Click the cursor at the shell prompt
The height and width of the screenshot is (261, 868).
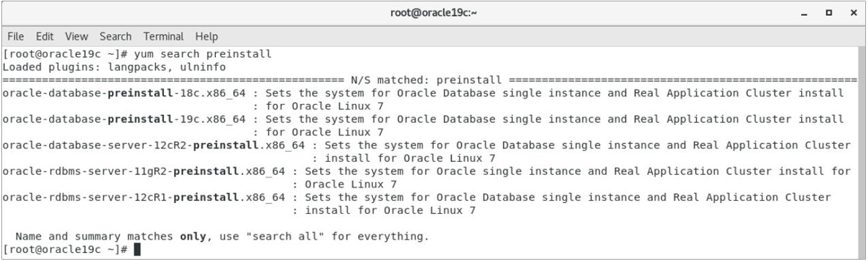coord(137,249)
